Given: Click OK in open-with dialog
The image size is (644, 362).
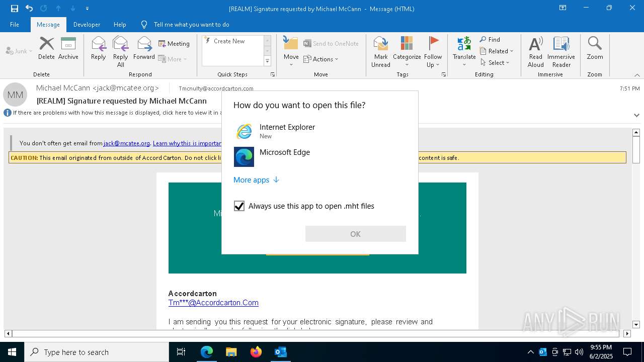Looking at the screenshot, I should click(355, 234).
